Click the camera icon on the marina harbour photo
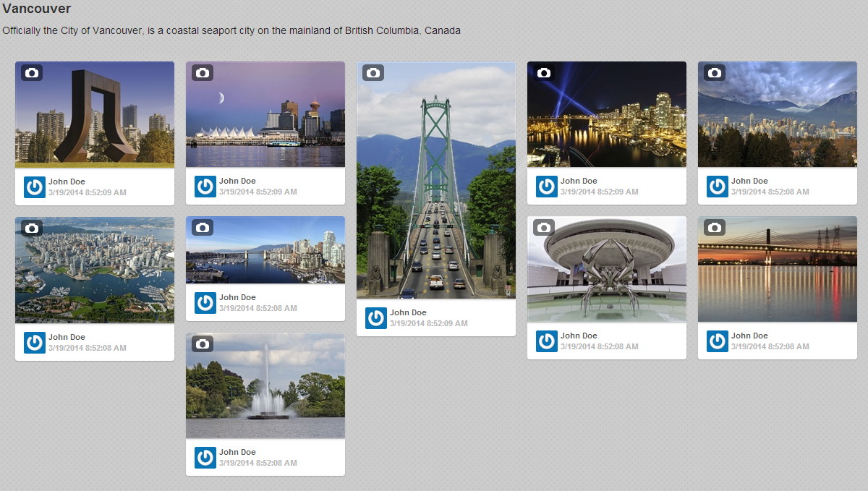 (203, 227)
